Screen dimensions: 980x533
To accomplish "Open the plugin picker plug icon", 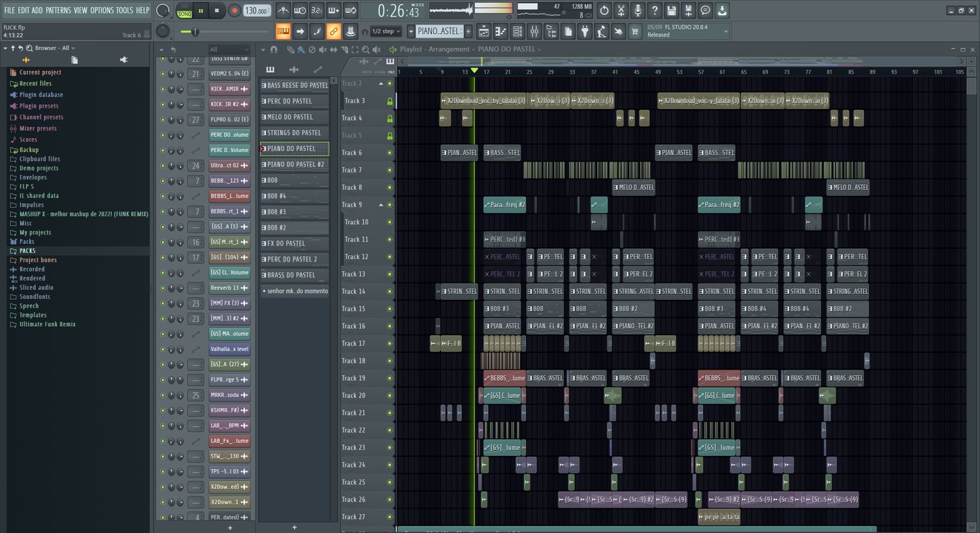I will click(585, 31).
